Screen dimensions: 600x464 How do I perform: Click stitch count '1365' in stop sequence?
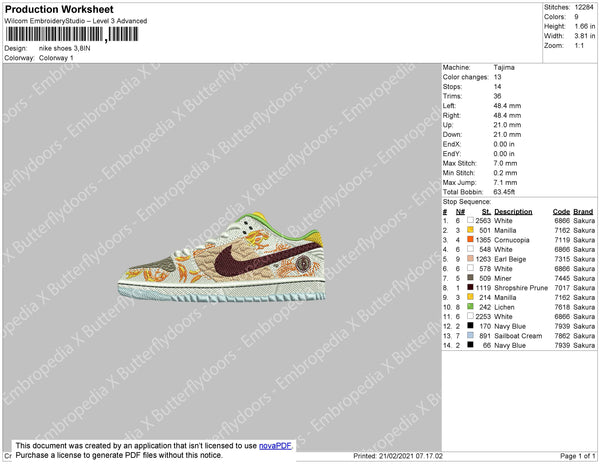click(483, 240)
